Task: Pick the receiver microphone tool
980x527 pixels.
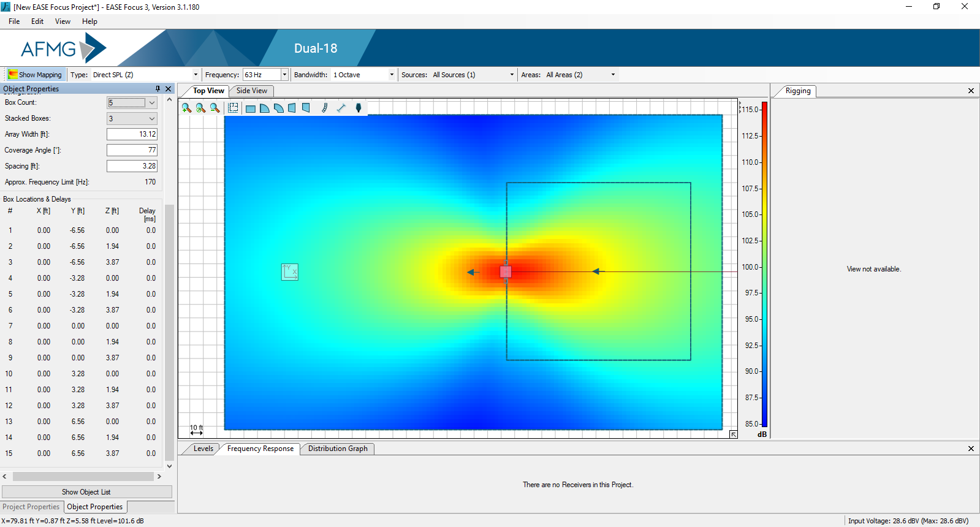Action: coord(359,108)
